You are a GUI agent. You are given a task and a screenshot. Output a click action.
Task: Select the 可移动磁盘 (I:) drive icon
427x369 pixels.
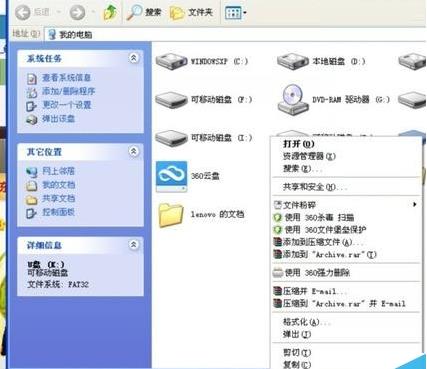(x=171, y=138)
